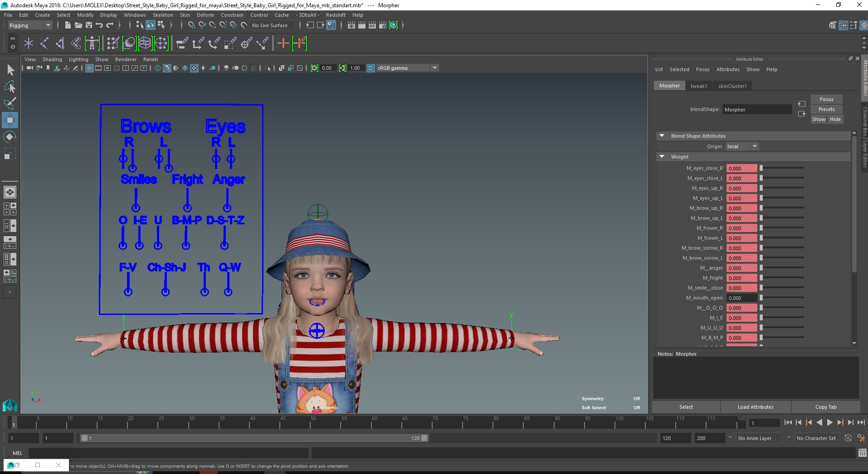This screenshot has width=868, height=474.
Task: Click the Select button at panel bottom
Action: coord(686,407)
